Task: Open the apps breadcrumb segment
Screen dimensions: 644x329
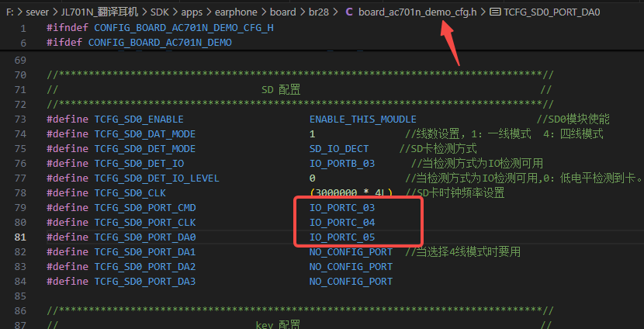Action: click(x=192, y=12)
